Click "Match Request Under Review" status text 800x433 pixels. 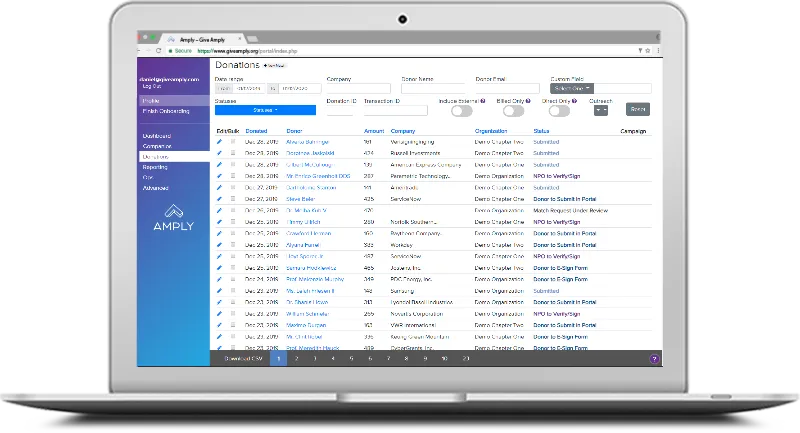coord(570,210)
